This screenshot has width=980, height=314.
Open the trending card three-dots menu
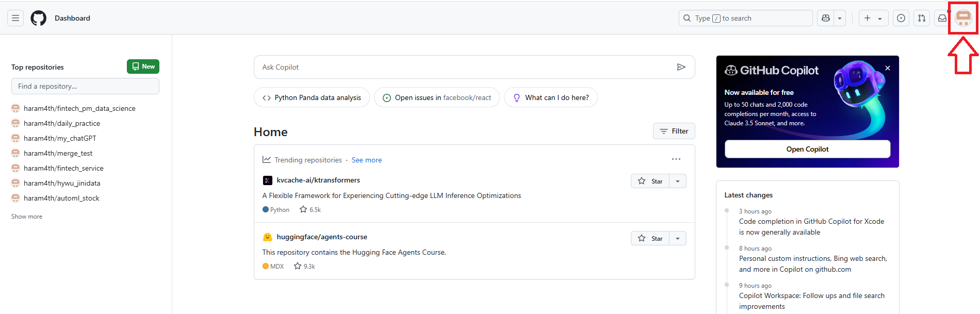tap(676, 159)
